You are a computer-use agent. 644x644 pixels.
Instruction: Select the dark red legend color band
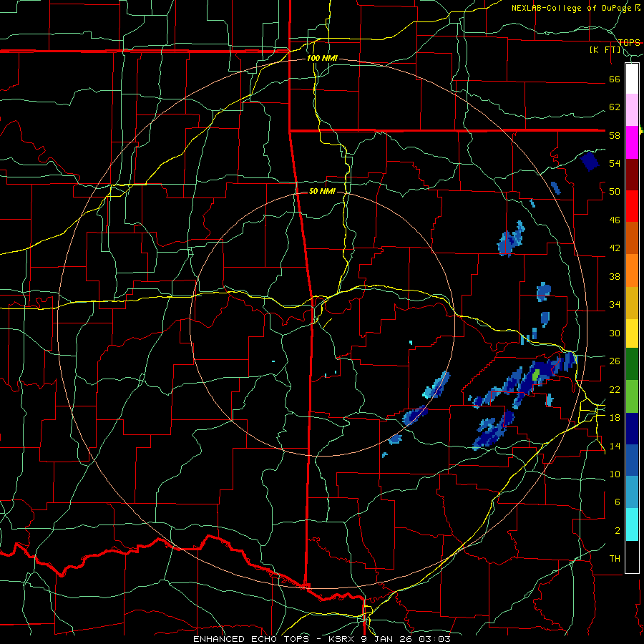pyautogui.click(x=632, y=175)
